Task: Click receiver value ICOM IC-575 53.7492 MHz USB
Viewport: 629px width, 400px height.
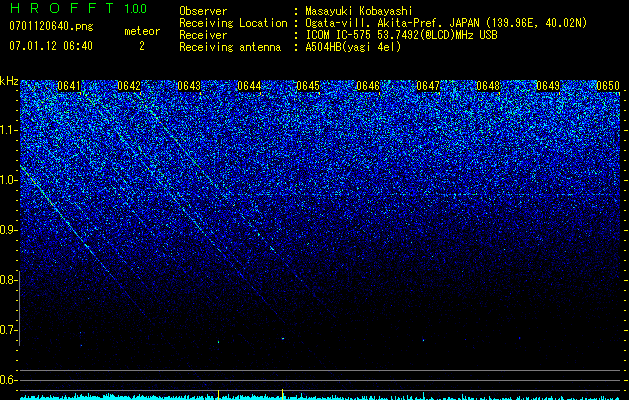Action: [x=401, y=35]
